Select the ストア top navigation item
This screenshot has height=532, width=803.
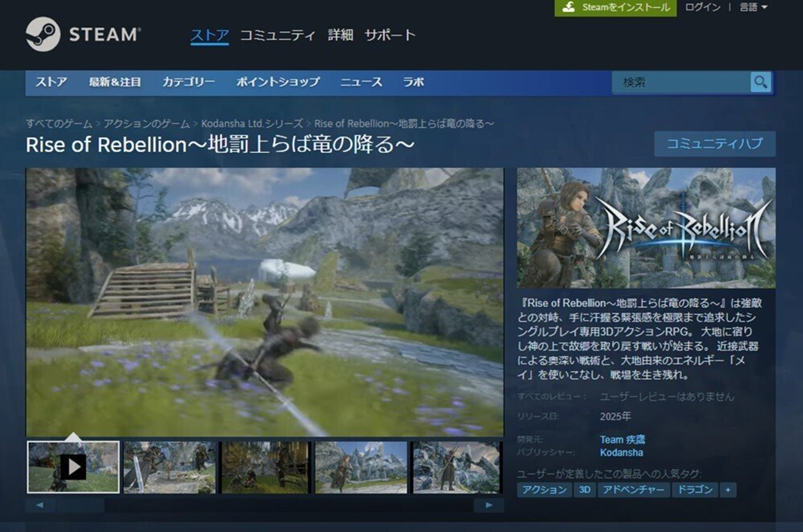point(210,35)
